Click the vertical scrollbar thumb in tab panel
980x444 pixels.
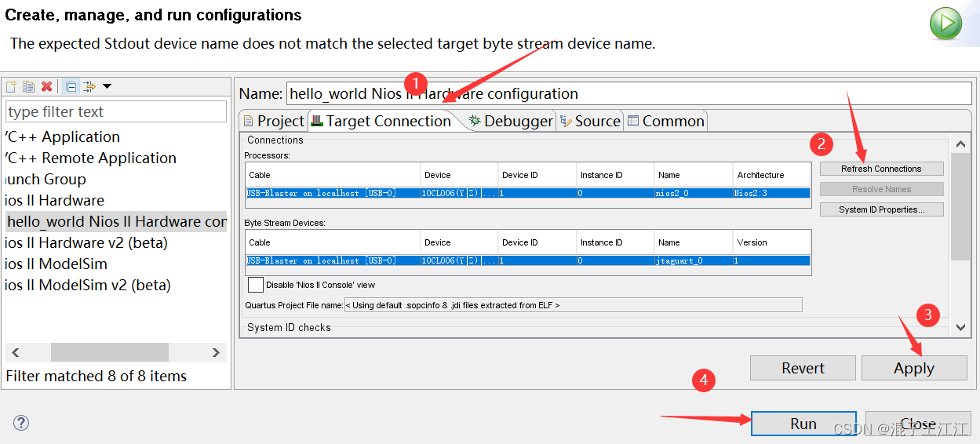[960, 206]
